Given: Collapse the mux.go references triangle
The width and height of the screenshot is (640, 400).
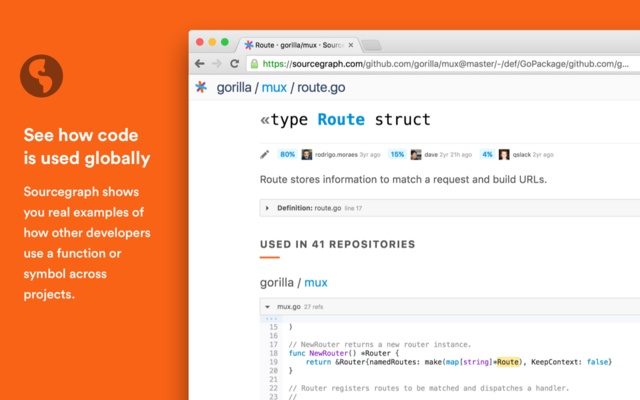Looking at the screenshot, I should (x=267, y=307).
